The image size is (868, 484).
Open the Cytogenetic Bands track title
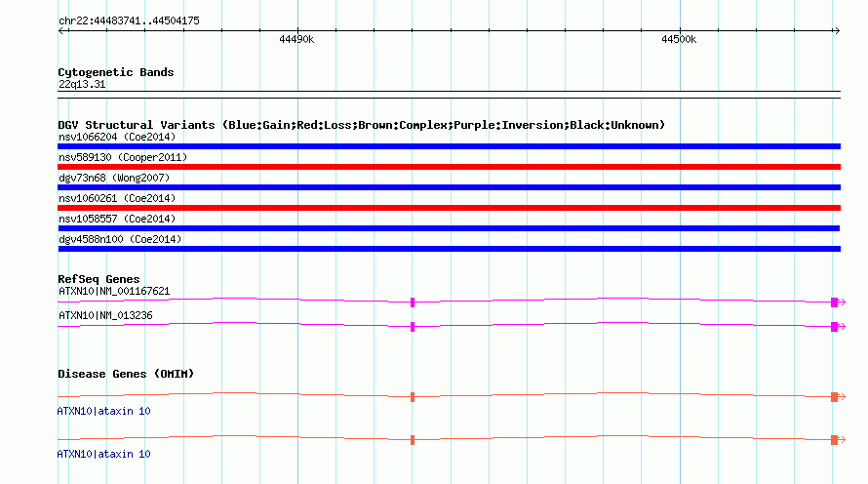tap(116, 72)
